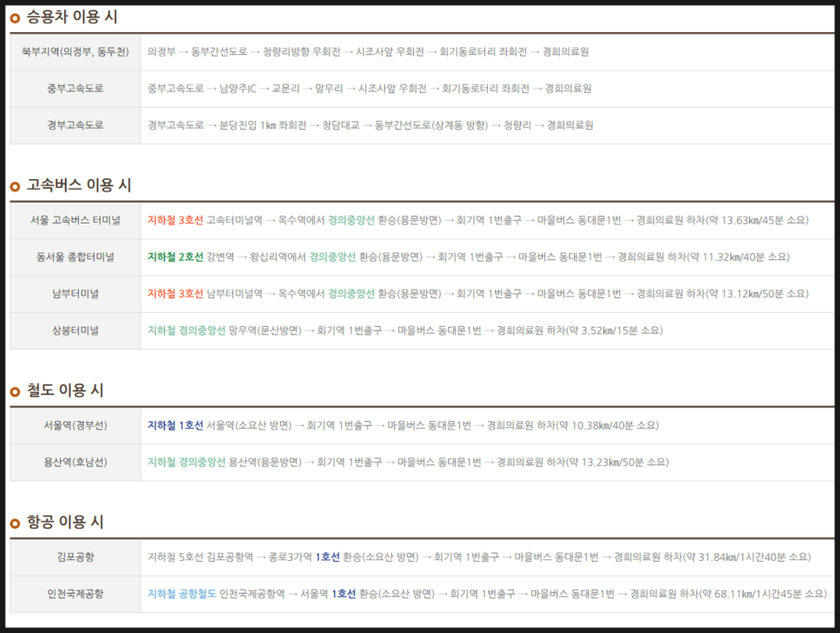
Task: Click 지하철 경의중앙선 in the 상봉터미널 row
Action: pyautogui.click(x=186, y=330)
